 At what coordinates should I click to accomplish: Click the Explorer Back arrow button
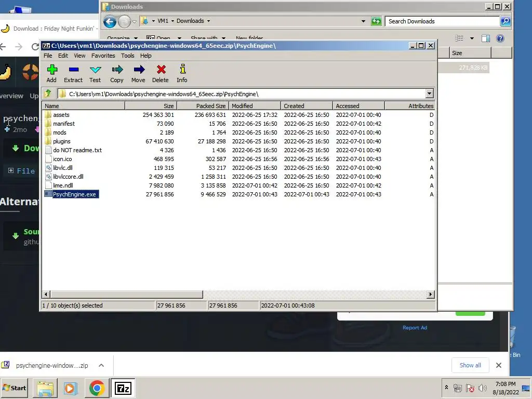(x=110, y=22)
